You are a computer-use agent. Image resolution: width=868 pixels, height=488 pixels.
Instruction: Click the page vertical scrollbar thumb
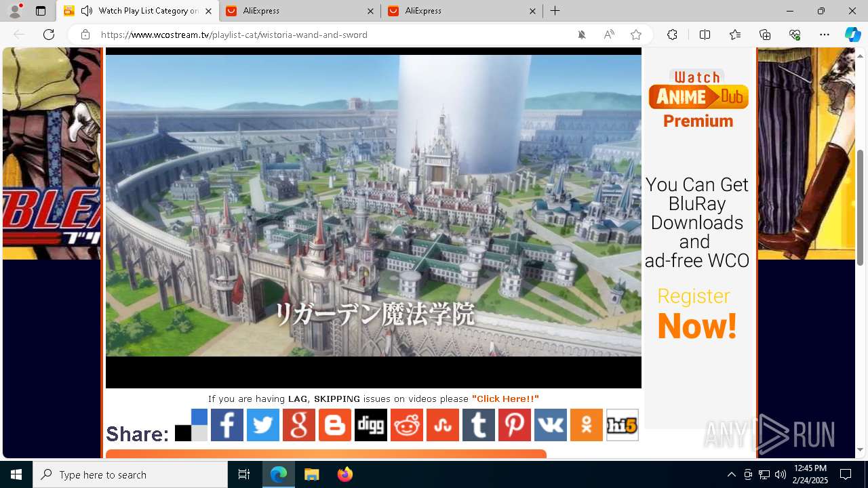tap(861, 207)
